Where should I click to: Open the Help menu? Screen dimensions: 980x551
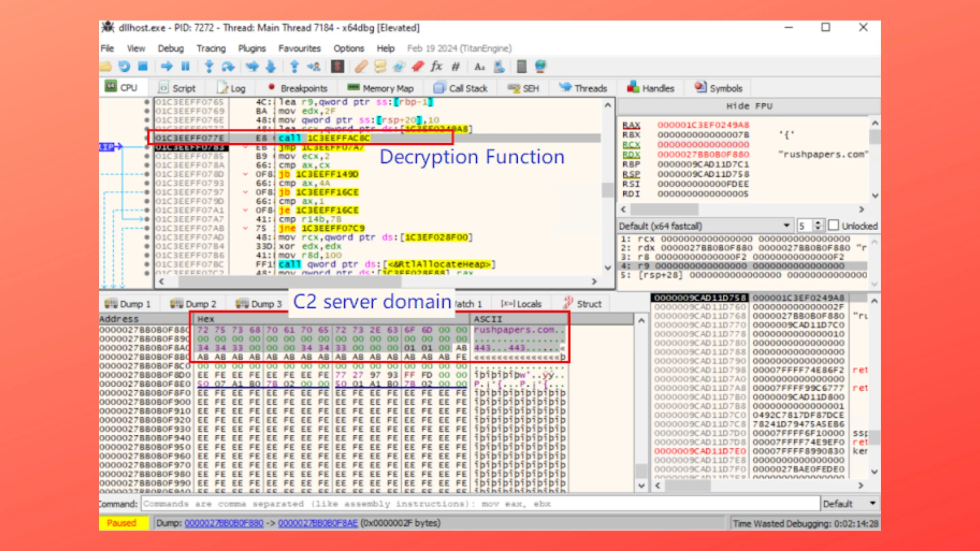(386, 48)
